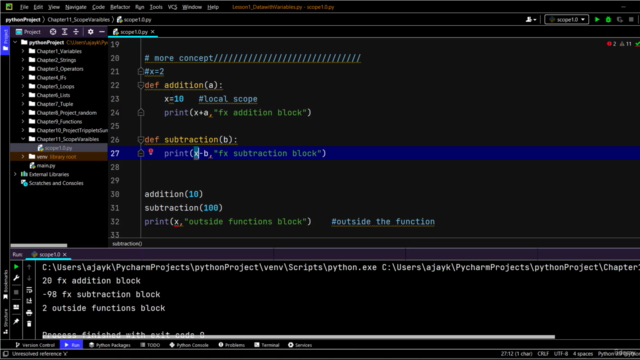Collapse the pythonProject root node

[x=16, y=42]
